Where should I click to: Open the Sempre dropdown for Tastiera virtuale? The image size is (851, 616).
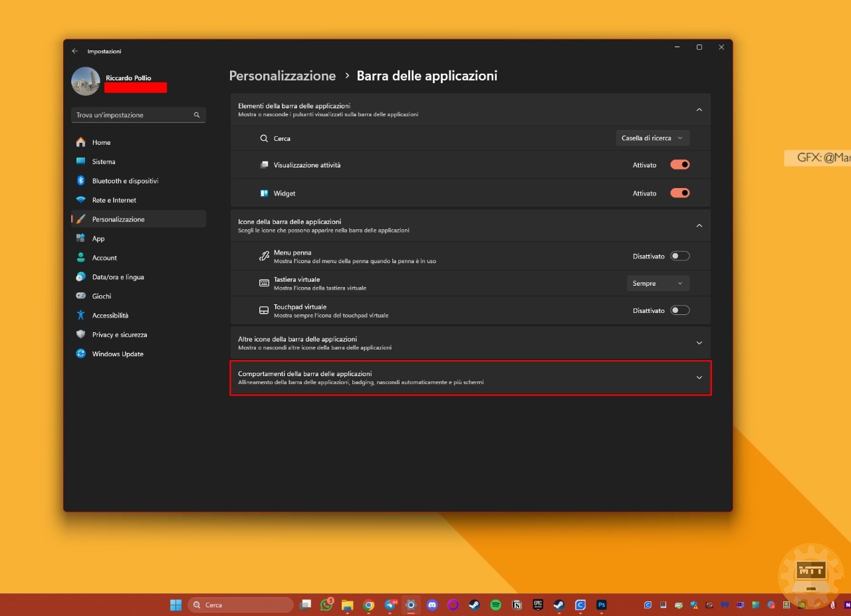point(658,283)
